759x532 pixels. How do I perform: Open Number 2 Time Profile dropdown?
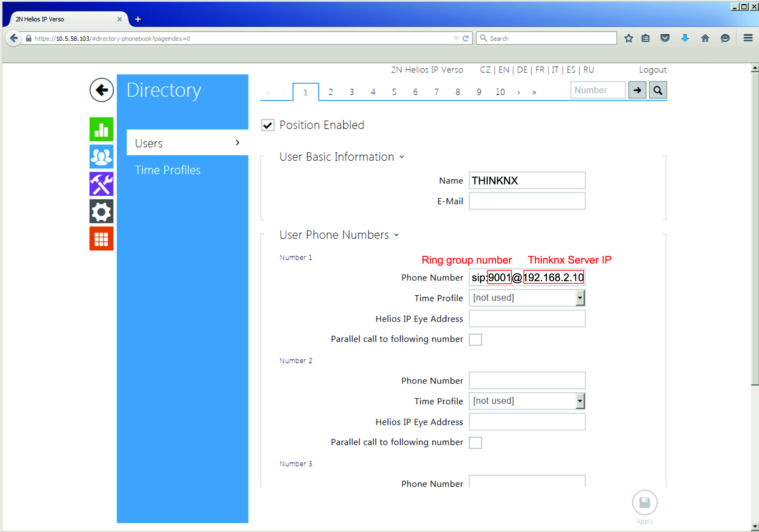point(580,401)
